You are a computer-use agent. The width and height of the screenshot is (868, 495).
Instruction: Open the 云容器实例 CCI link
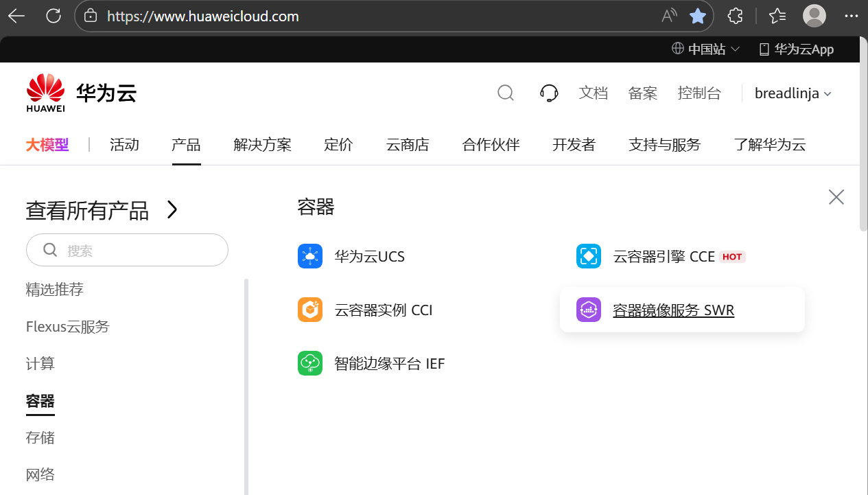click(384, 310)
